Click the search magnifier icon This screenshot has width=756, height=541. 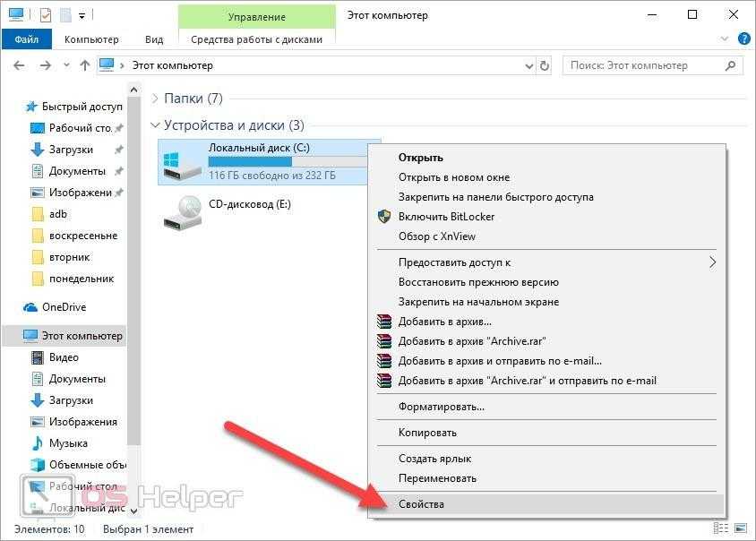tap(732, 65)
